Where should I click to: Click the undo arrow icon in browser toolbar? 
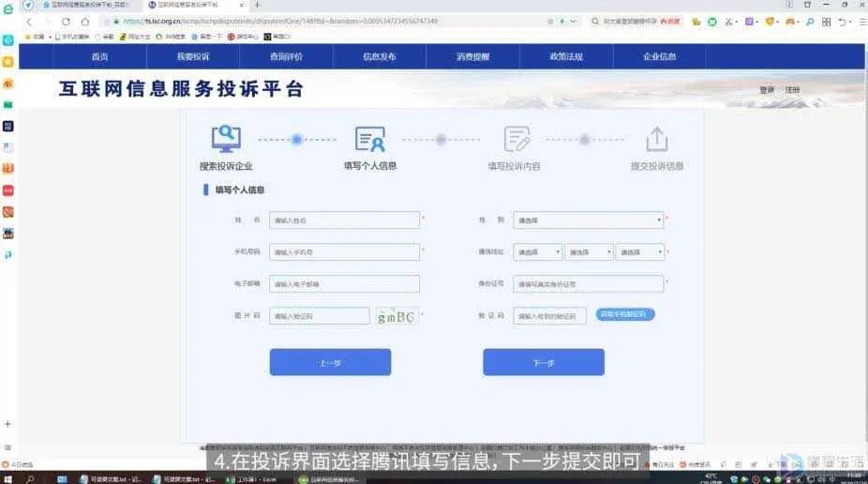pyautogui.click(x=843, y=22)
